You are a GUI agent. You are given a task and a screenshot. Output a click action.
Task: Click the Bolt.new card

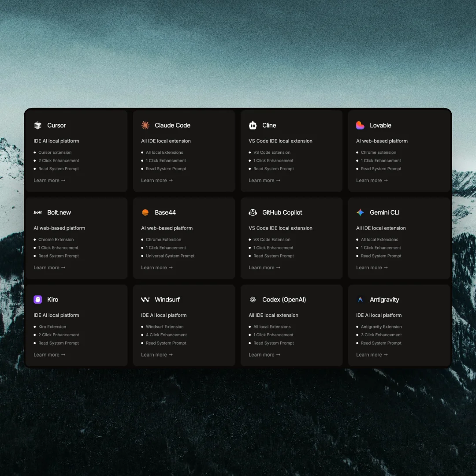tap(76, 238)
